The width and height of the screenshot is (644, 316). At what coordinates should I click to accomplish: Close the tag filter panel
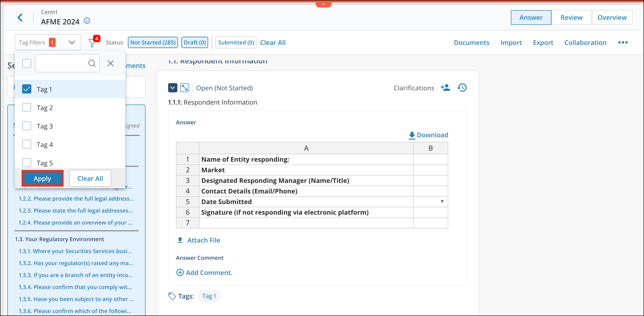click(111, 63)
